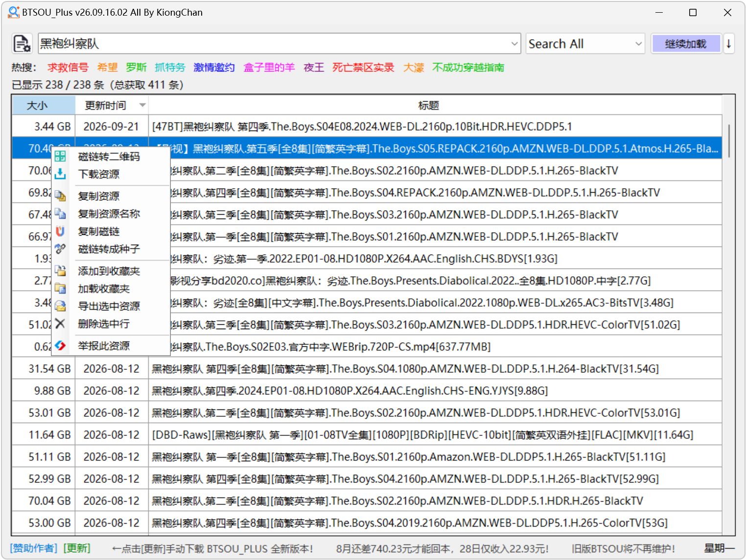Image resolution: width=746 pixels, height=560 pixels.
Task: Click hot search term 不成功穿越指南
Action: click(x=468, y=67)
